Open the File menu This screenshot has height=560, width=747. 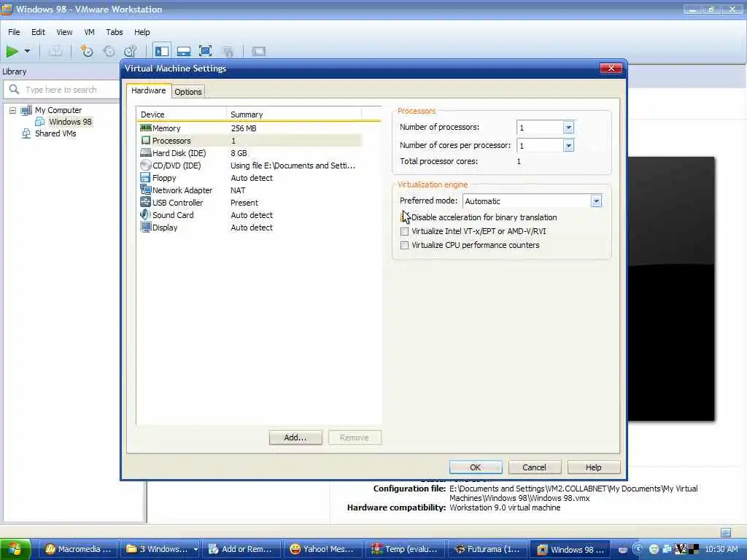tap(14, 32)
